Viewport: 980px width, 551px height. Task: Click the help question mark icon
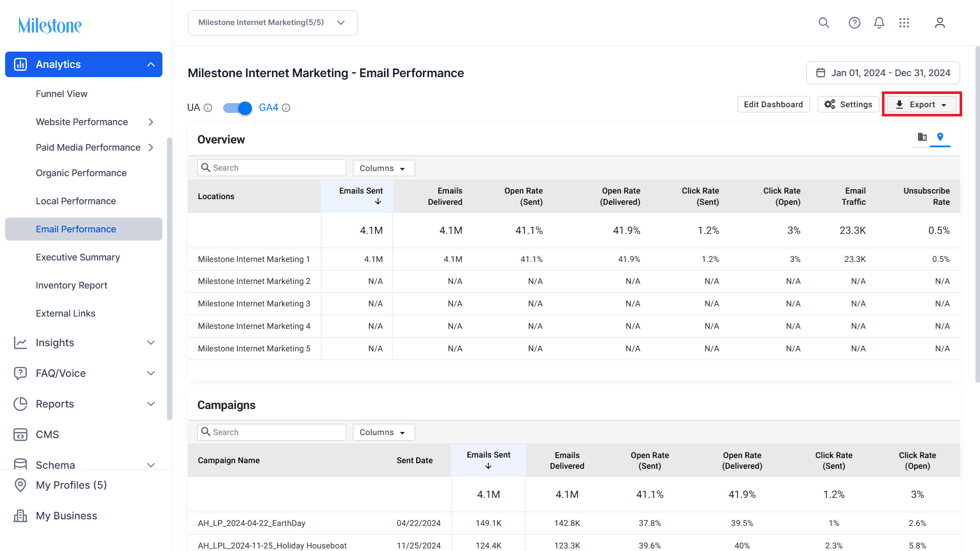click(x=854, y=23)
